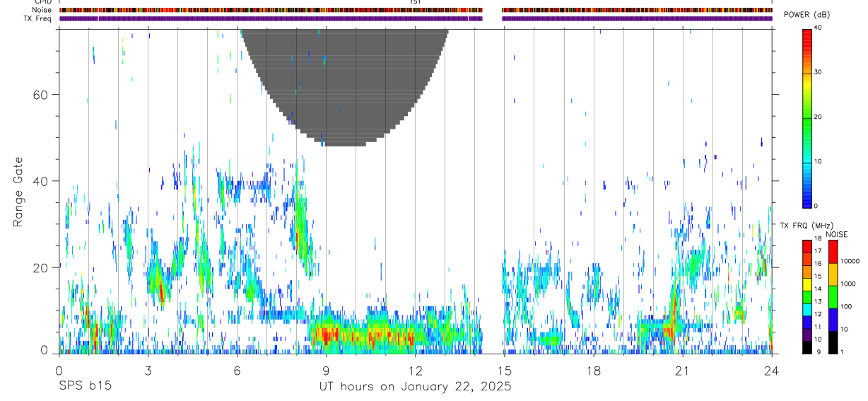Click the blue segment of the NOISE color bar

pos(833,319)
